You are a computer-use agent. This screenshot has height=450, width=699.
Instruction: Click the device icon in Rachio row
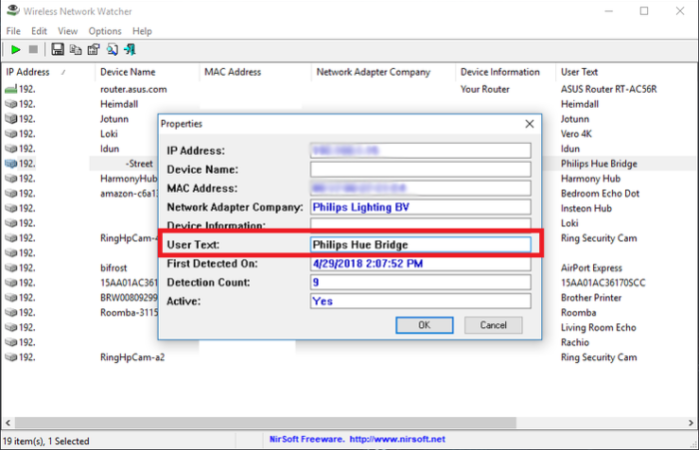coord(11,343)
